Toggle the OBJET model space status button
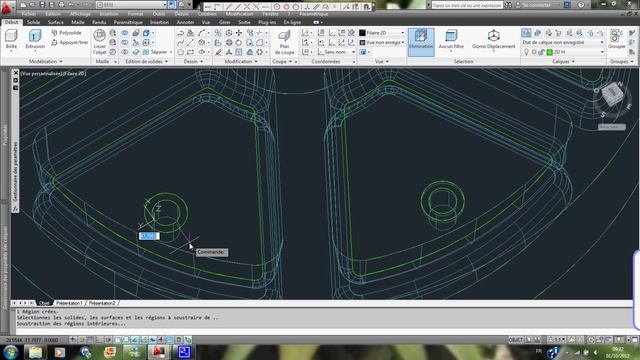 (x=516, y=340)
